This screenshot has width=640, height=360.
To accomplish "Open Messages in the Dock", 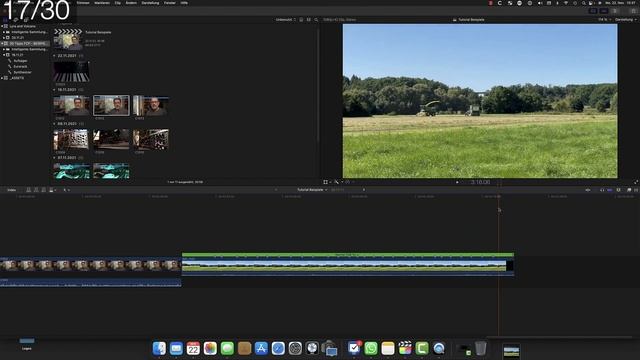I will [227, 348].
